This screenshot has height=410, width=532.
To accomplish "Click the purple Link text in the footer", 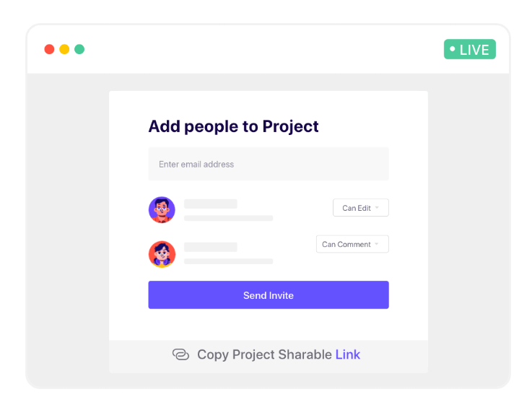I will click(x=348, y=354).
